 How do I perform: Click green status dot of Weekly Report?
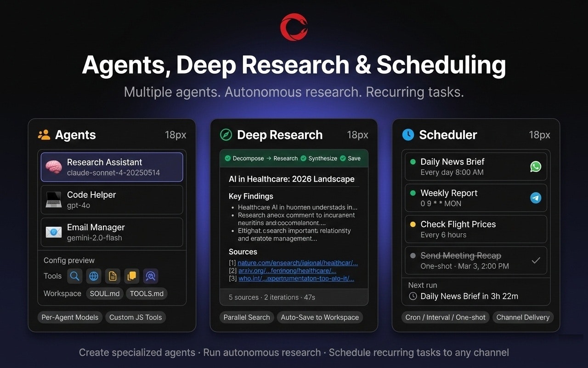[413, 193]
